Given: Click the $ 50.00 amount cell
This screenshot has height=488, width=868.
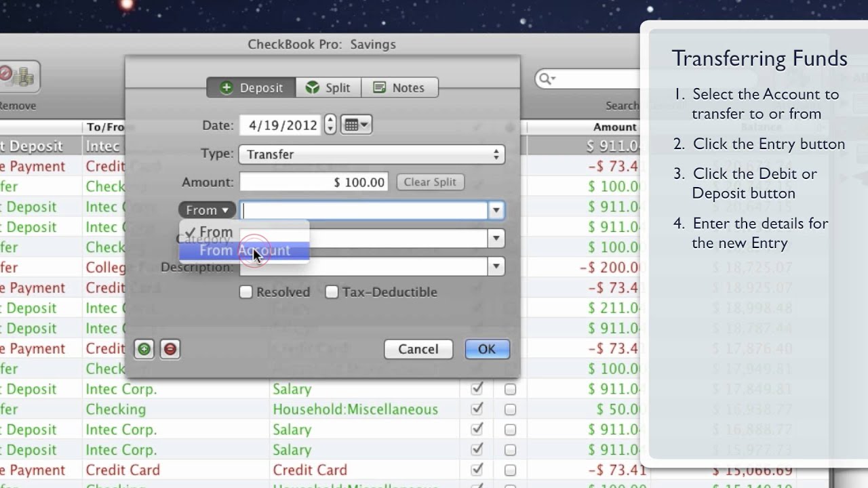Looking at the screenshot, I should click(x=617, y=409).
